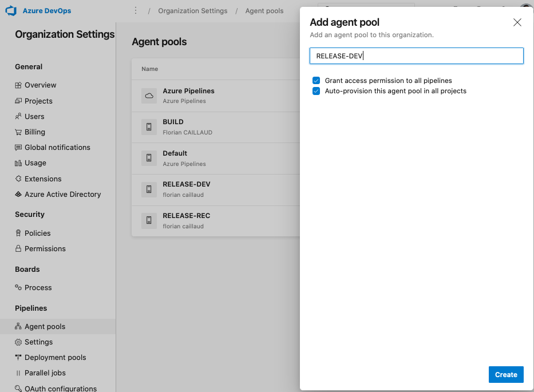Click the Azure Pipelines cloud pool icon
The width and height of the screenshot is (534, 392).
[149, 96]
